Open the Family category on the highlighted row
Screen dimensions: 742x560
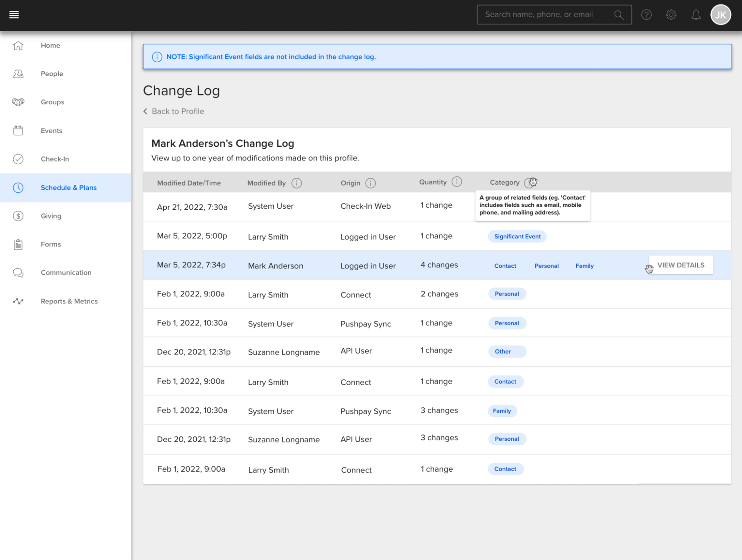(584, 266)
